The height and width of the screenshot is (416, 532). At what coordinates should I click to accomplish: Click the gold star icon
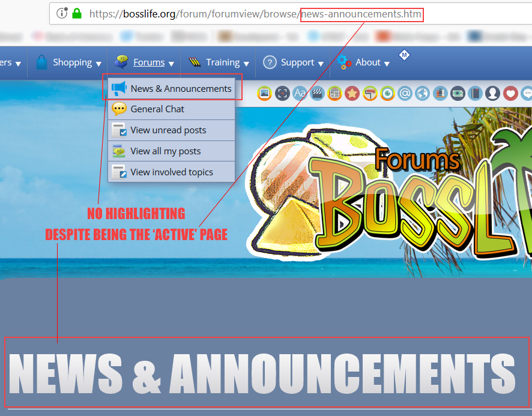tap(352, 94)
